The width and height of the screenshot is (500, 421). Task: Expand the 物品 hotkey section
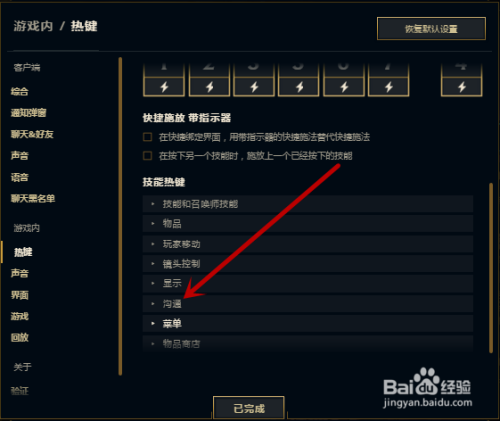pyautogui.click(x=308, y=224)
